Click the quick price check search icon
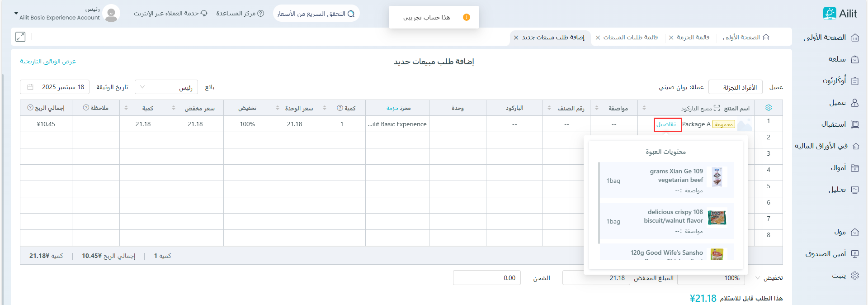This screenshot has height=305, width=868. tap(351, 14)
